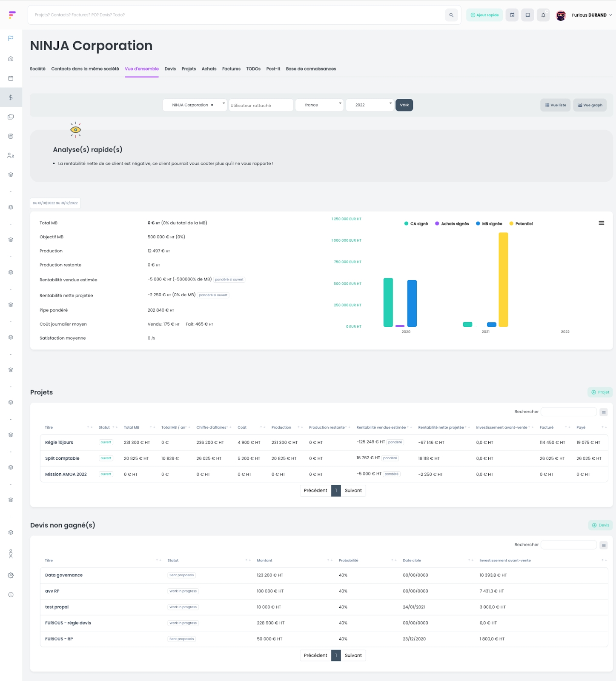The height and width of the screenshot is (681, 616).
Task: Switch to Vue liste
Action: [556, 105]
